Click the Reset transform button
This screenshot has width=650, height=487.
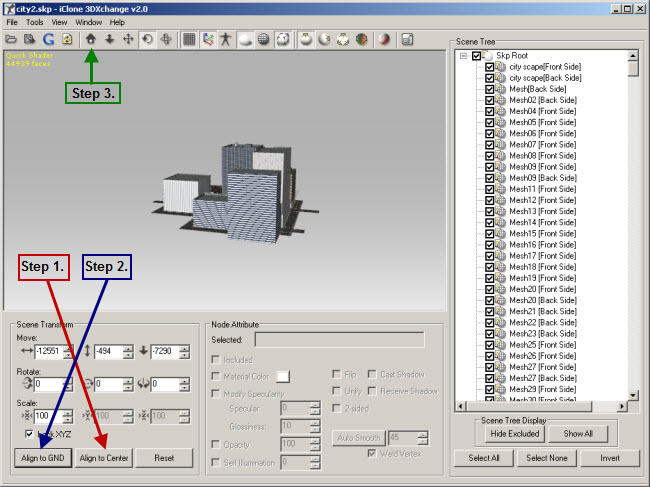coord(164,458)
